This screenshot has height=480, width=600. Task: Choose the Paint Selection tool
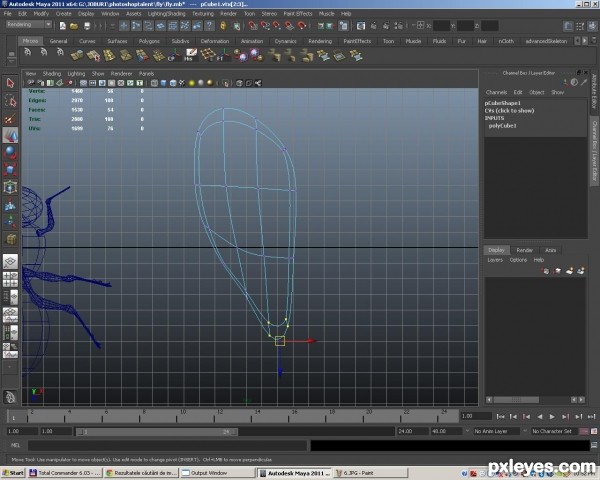click(10, 119)
